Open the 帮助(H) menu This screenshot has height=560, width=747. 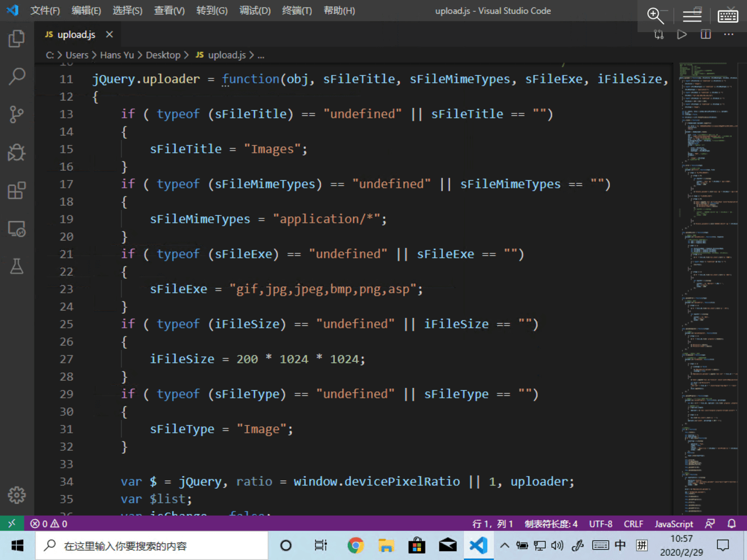[x=339, y=10]
